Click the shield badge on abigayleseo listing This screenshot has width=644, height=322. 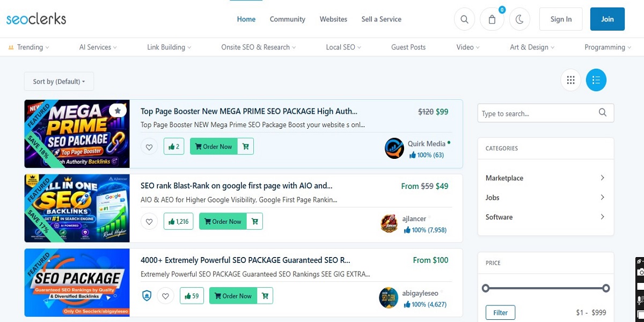(x=147, y=296)
